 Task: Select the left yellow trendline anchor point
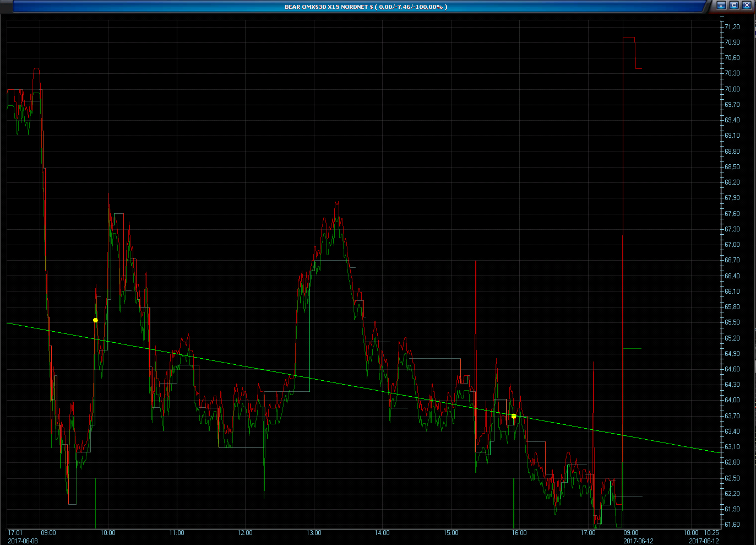95,320
